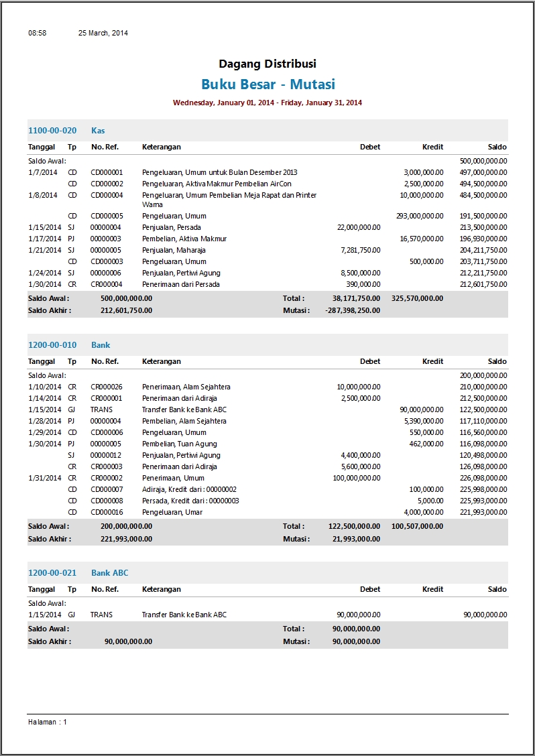The image size is (535, 756).
Task: Select the Penerimaan dari Persada entry
Action: 180,284
